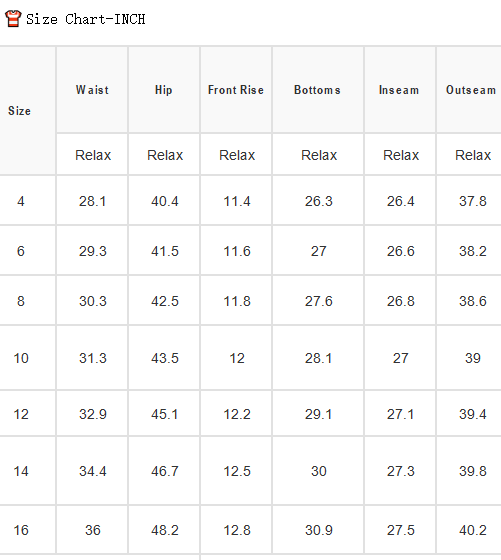The height and width of the screenshot is (560, 501).
Task: Click the Size header cell
Action: [19, 111]
